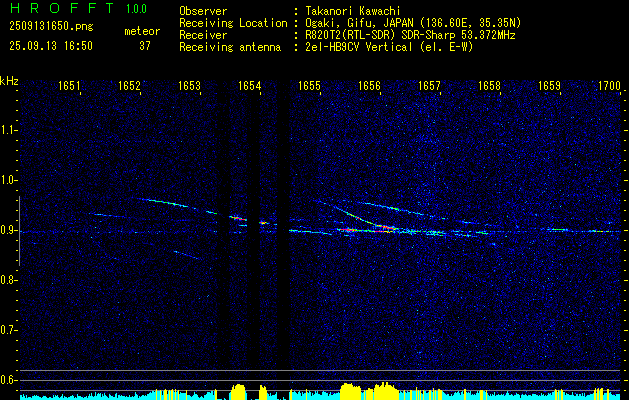Screen dimensions: 629x400
Task: Click the 1700 time marker
Action: [x=609, y=86]
